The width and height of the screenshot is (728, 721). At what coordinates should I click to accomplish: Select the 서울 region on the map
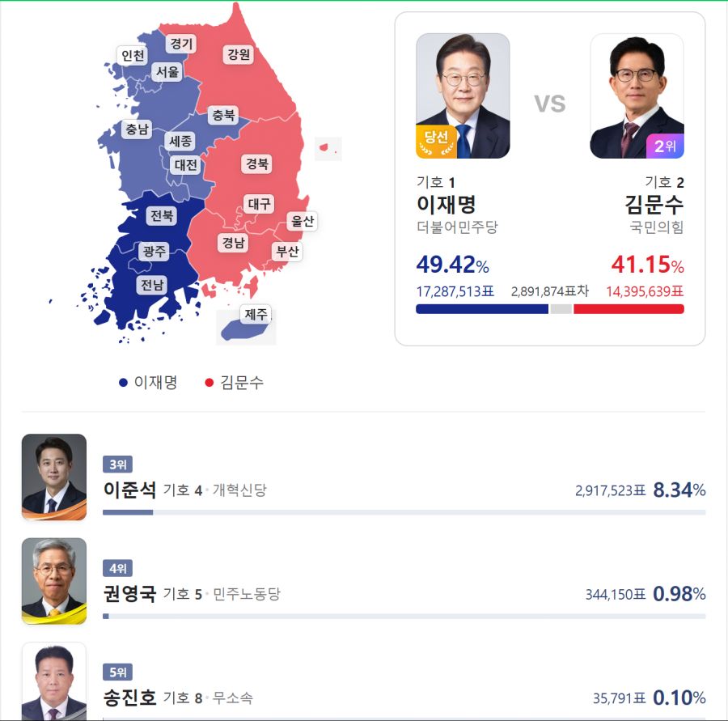(167, 72)
